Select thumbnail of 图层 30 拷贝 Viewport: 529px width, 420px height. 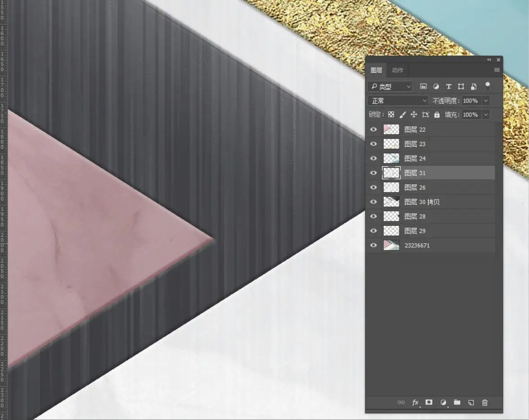coord(391,202)
